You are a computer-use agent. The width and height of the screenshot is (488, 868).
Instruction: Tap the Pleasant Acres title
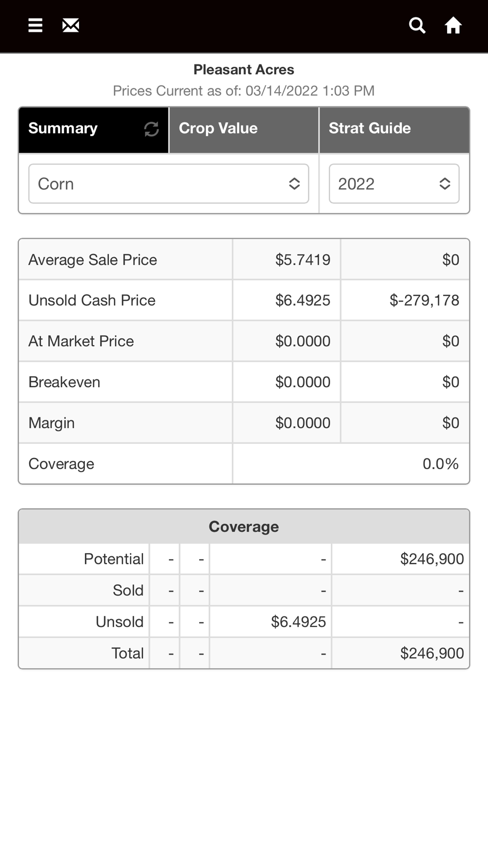[244, 70]
